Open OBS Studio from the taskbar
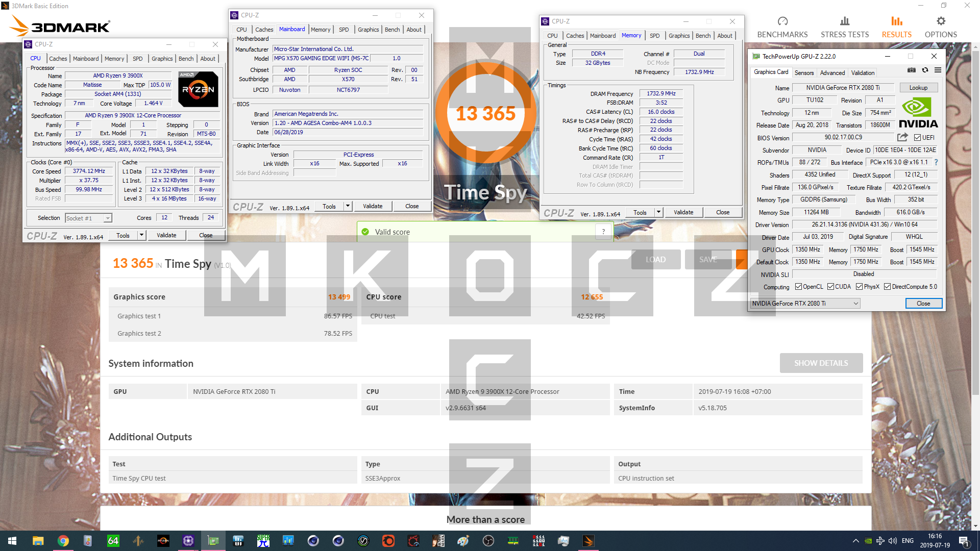 point(488,541)
